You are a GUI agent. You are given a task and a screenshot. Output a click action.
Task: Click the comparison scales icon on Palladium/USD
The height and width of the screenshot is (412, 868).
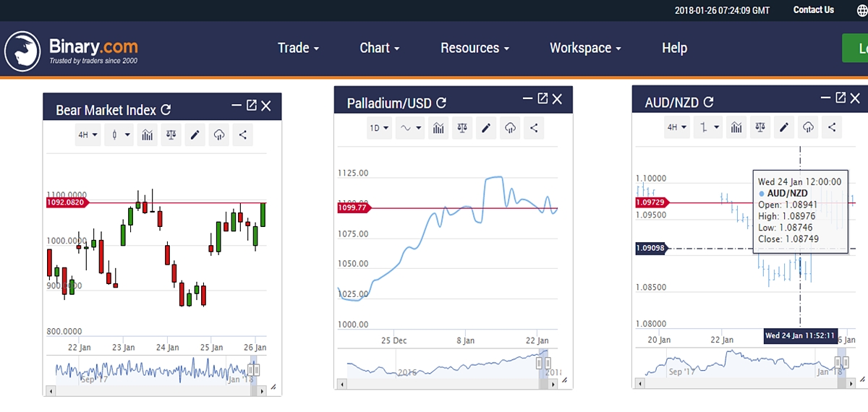[462, 128]
